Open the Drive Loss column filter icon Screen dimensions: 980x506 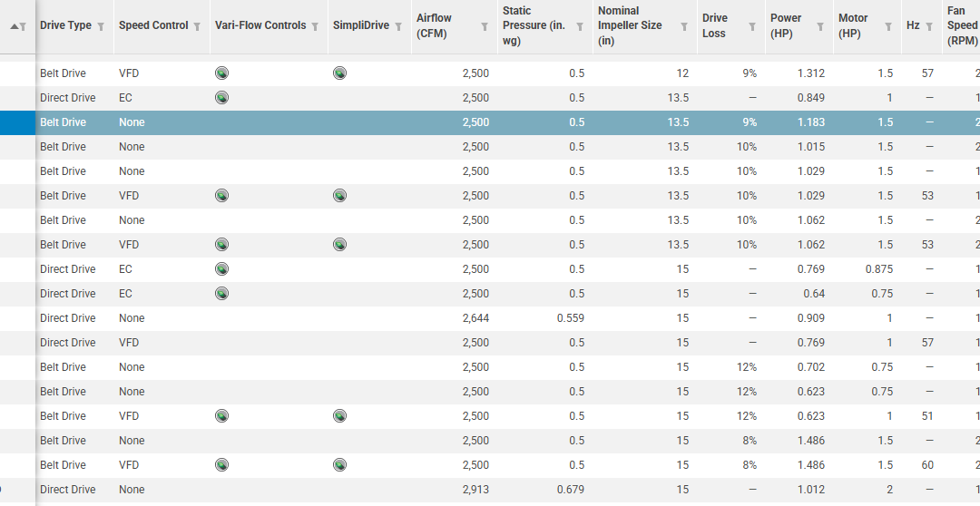(x=752, y=26)
